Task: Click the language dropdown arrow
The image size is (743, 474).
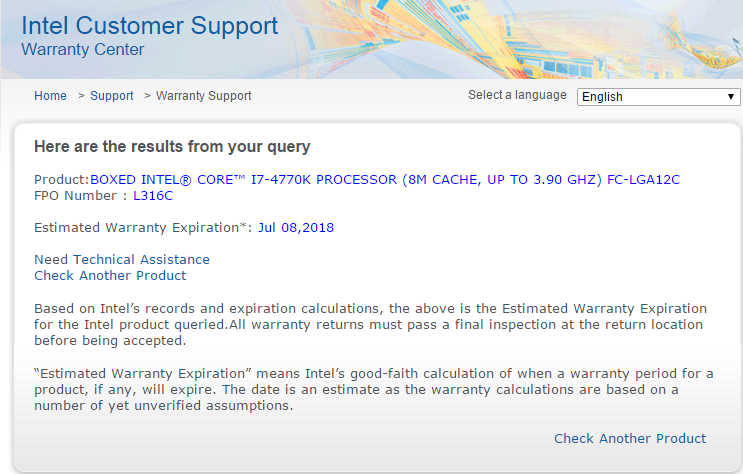Action: (731, 97)
